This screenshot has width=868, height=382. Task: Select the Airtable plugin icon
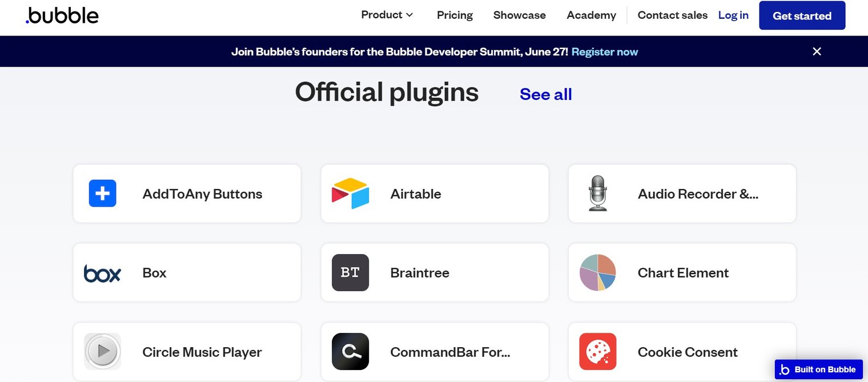(349, 193)
